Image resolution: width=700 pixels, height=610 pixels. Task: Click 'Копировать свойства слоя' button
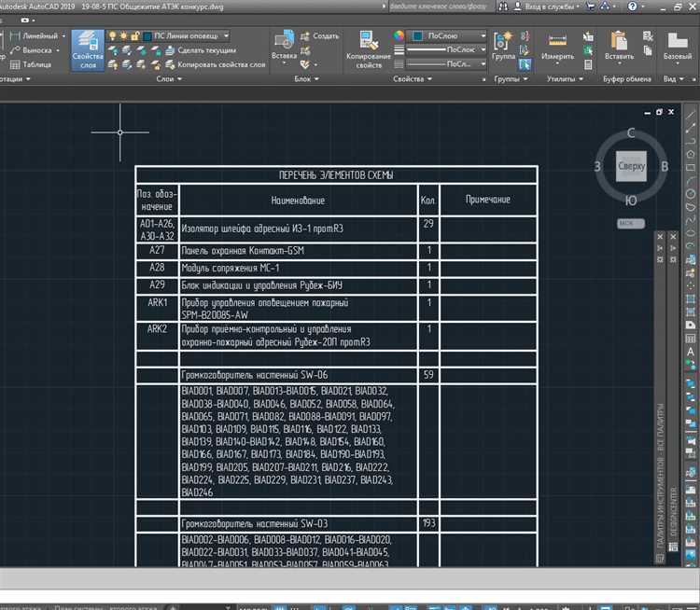216,64
